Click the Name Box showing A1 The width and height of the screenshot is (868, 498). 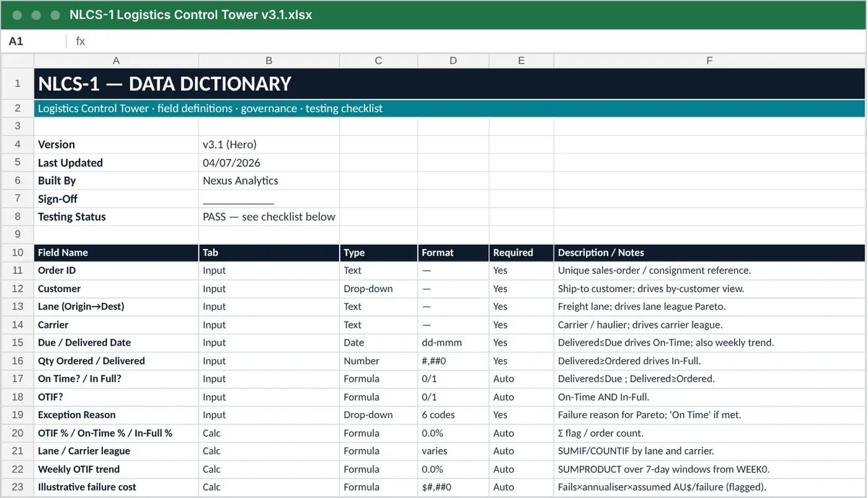34,41
